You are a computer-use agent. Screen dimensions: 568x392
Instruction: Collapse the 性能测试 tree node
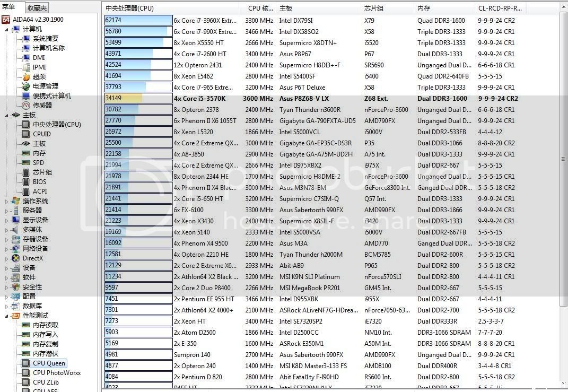[7, 316]
